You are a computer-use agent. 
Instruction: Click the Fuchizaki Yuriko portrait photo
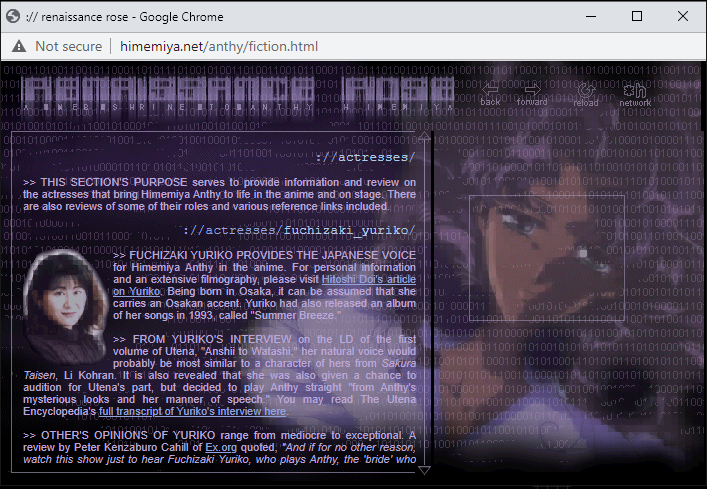tap(65, 306)
